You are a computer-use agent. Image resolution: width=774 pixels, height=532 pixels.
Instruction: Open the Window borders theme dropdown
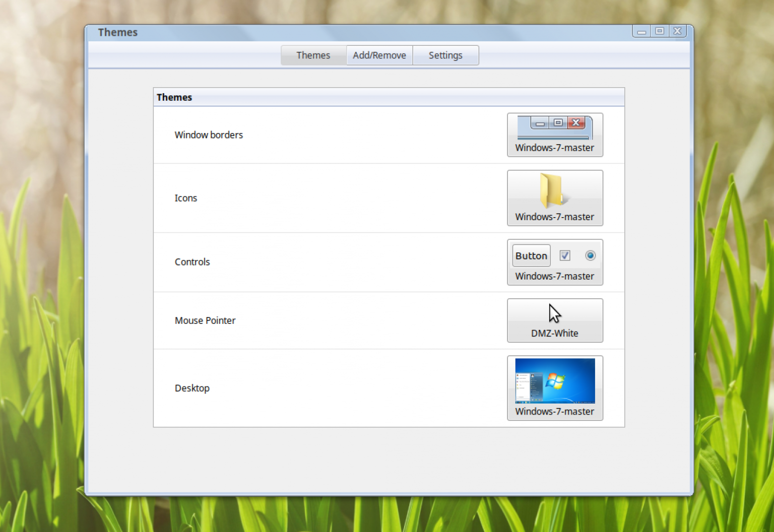click(x=555, y=135)
